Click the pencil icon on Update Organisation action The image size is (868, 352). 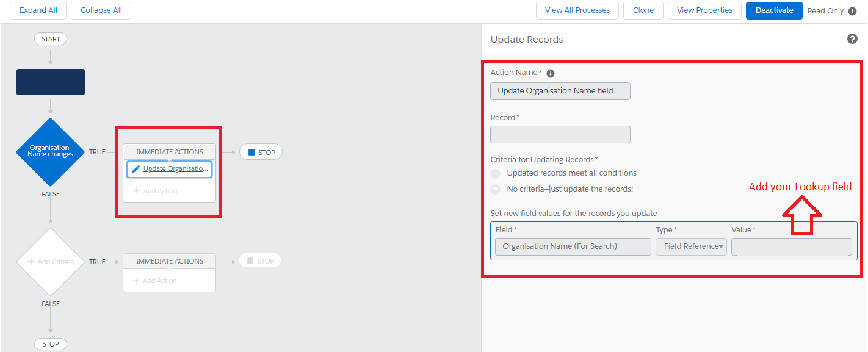tap(136, 169)
